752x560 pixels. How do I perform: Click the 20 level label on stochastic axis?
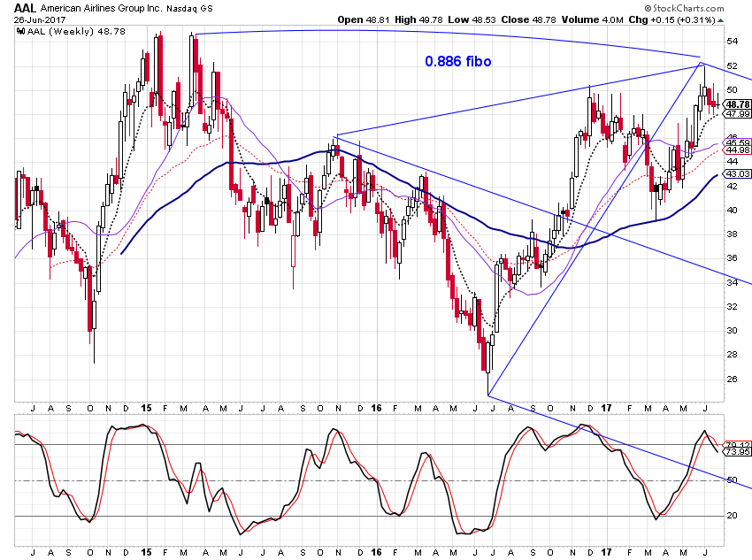[732, 516]
